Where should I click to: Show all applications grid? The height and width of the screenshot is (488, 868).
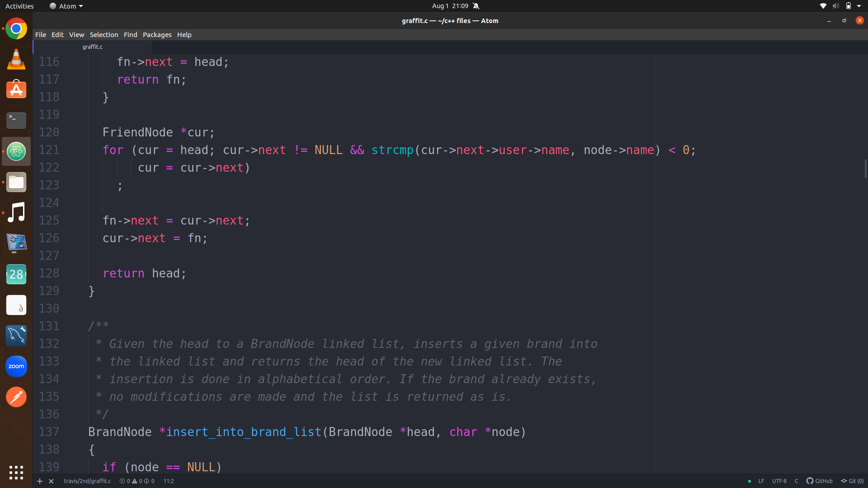[x=16, y=473]
